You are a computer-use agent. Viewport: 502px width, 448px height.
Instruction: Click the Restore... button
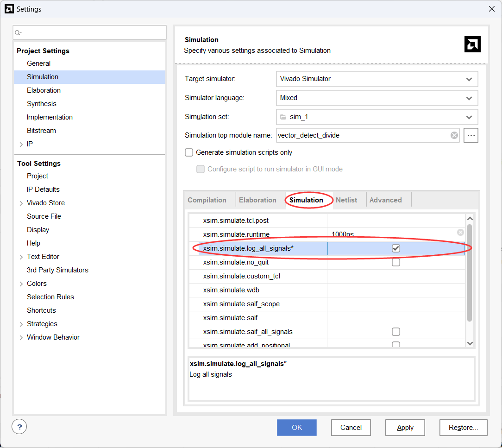(x=463, y=428)
